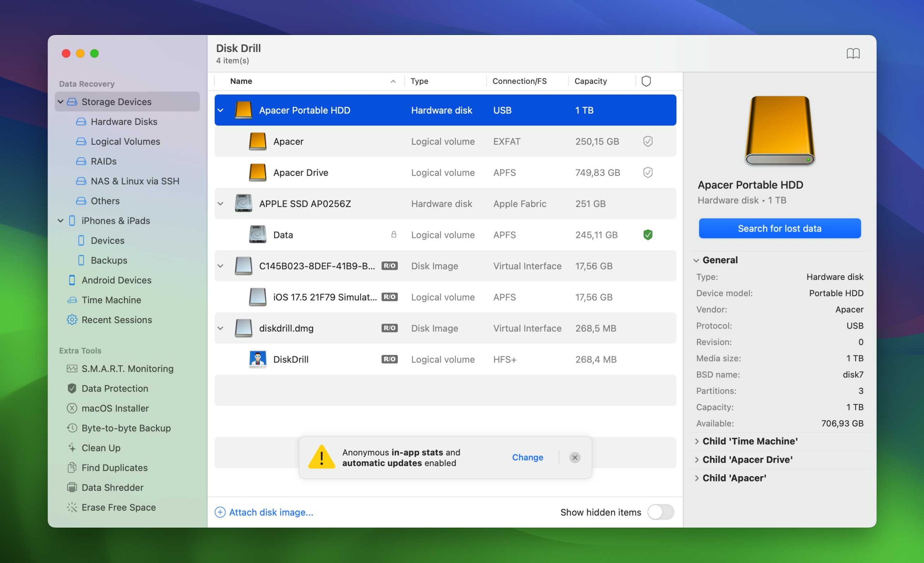Toggle protection shield for Apacer volume
The image size is (924, 563).
tap(648, 140)
